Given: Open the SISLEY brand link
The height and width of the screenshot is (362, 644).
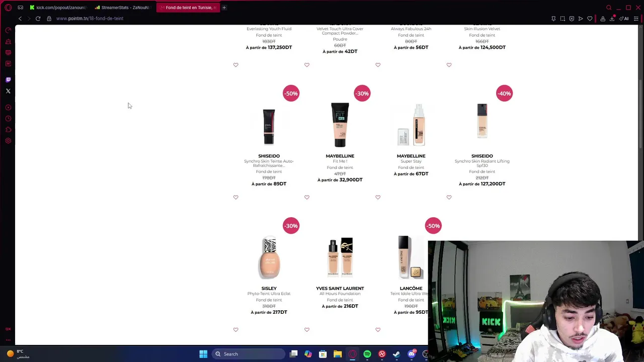Looking at the screenshot, I should coord(269,288).
